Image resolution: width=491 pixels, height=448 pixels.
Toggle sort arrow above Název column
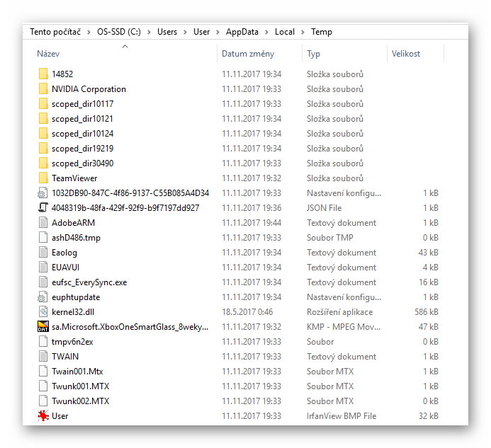125,46
